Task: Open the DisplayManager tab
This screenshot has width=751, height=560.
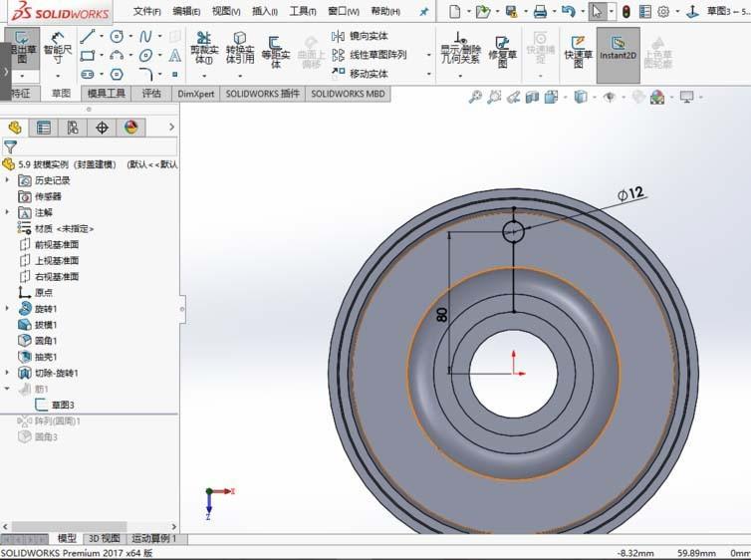Action: (130, 128)
